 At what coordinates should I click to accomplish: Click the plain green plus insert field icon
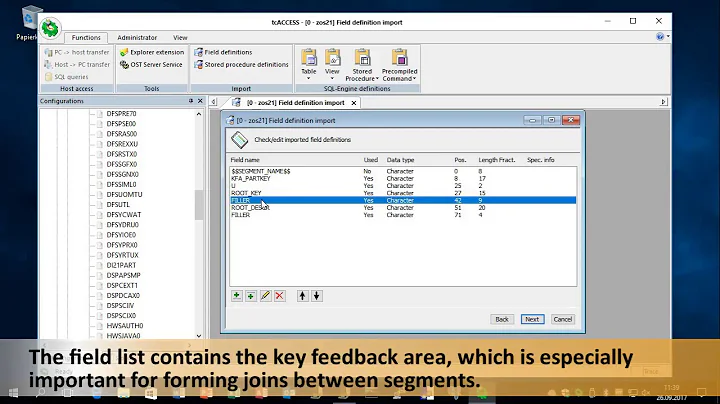coord(251,296)
